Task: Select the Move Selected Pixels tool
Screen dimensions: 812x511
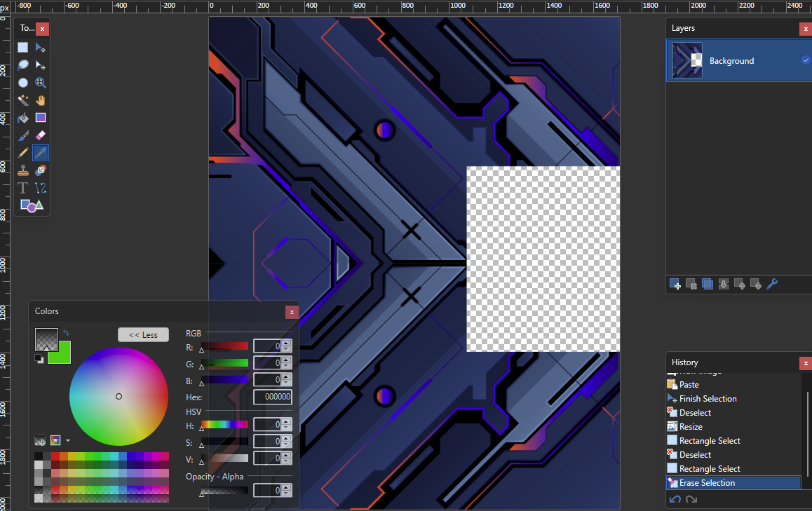Action: [41, 48]
